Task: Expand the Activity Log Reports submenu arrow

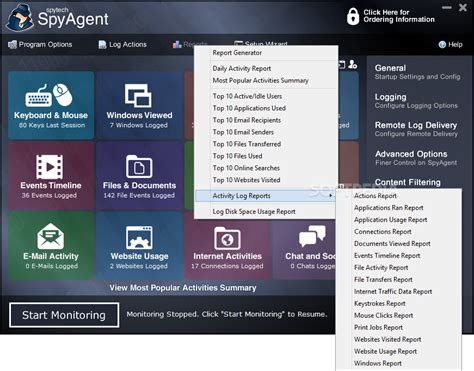Action: pos(330,196)
